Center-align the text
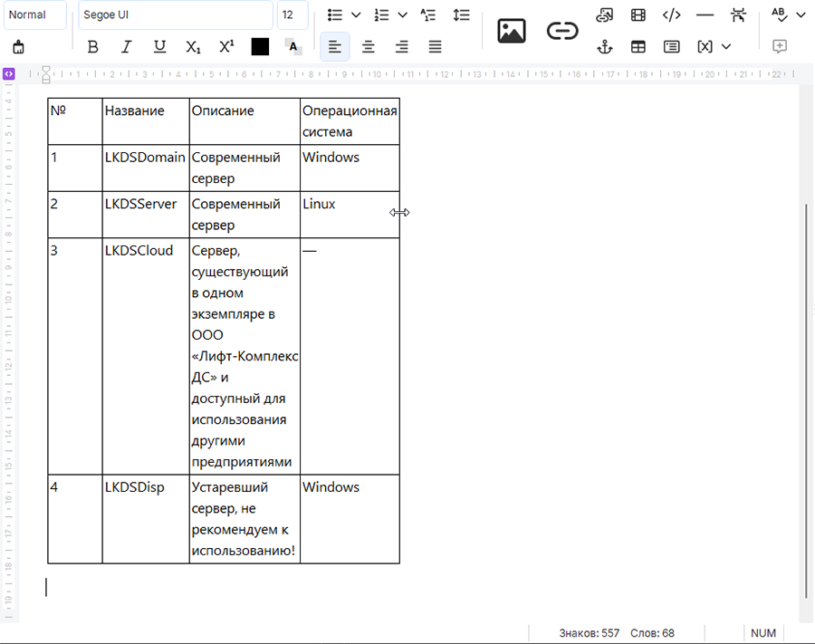This screenshot has height=644, width=815. (369, 47)
